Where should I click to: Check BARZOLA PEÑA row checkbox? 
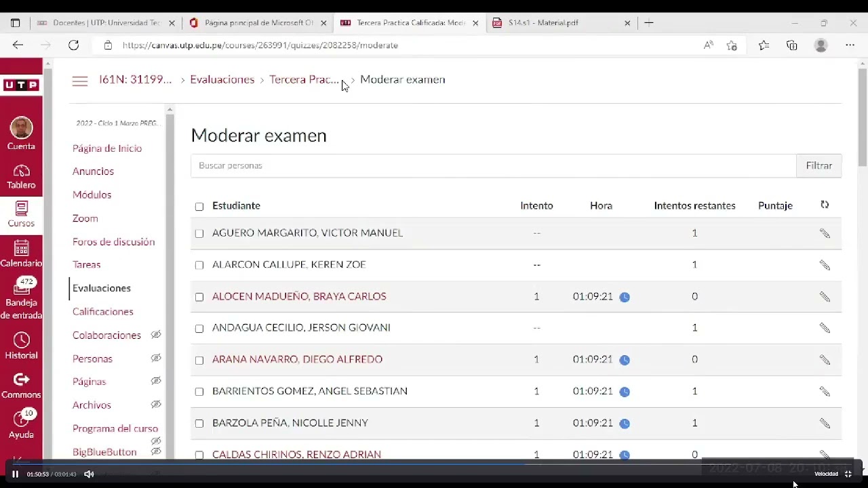[199, 424]
